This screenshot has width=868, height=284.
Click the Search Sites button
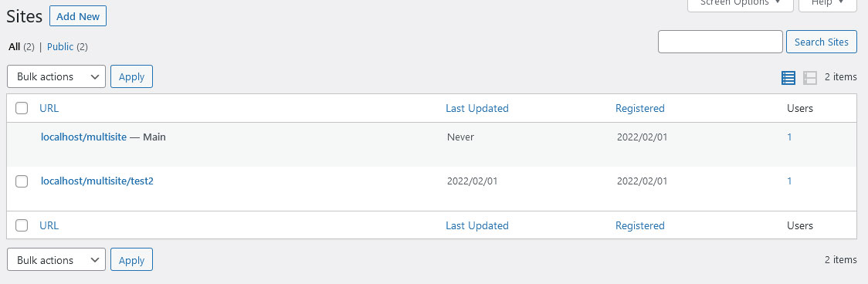click(x=822, y=42)
